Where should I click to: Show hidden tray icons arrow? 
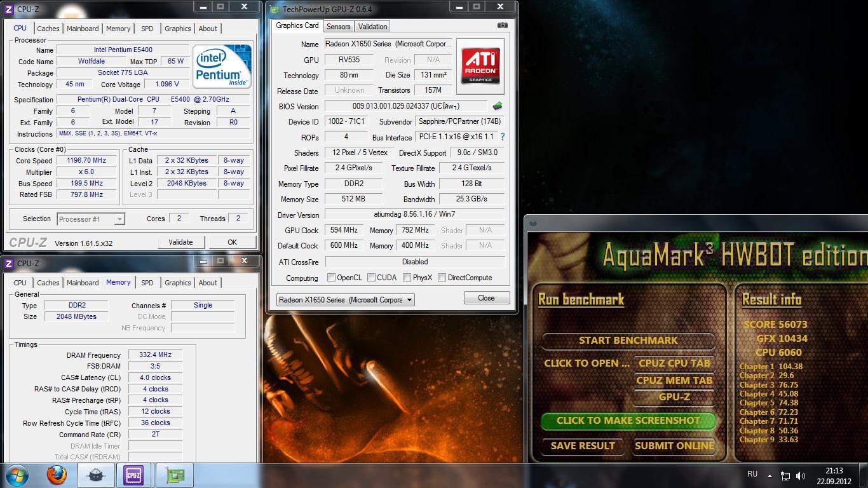coord(770,475)
